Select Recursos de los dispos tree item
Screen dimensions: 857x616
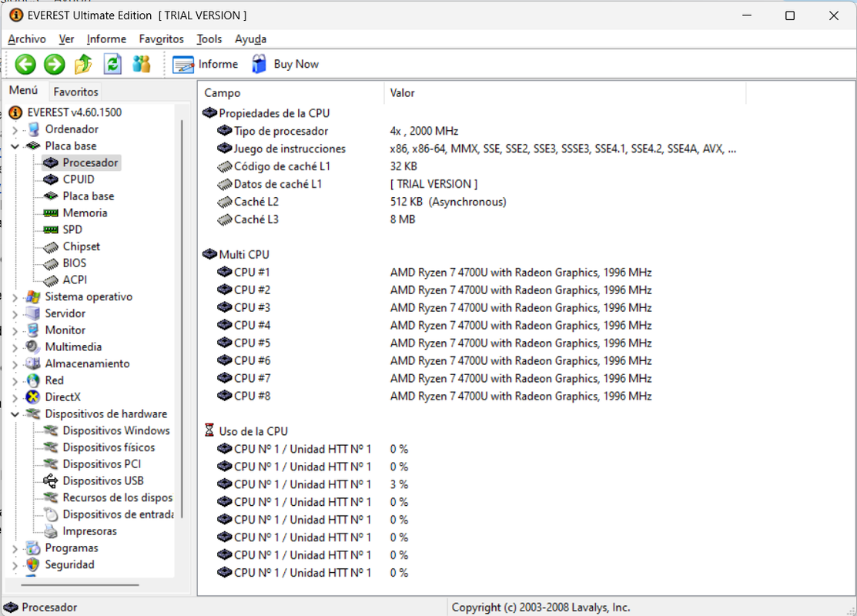tap(118, 498)
